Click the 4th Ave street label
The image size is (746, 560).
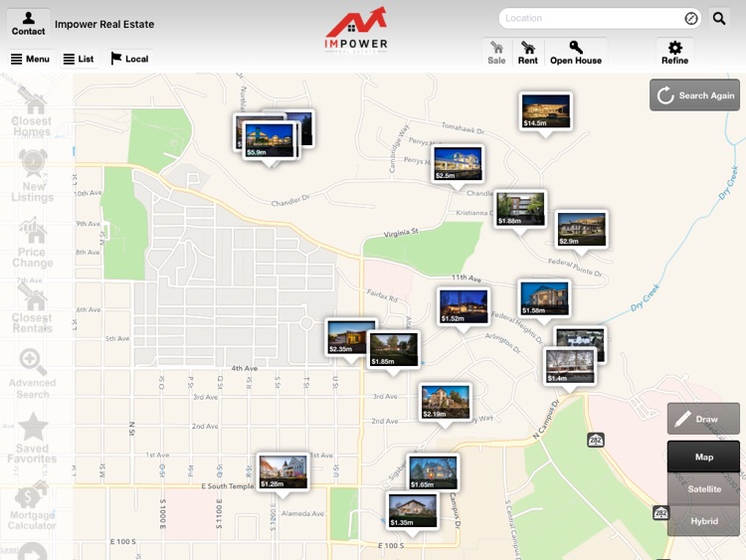coord(244,368)
